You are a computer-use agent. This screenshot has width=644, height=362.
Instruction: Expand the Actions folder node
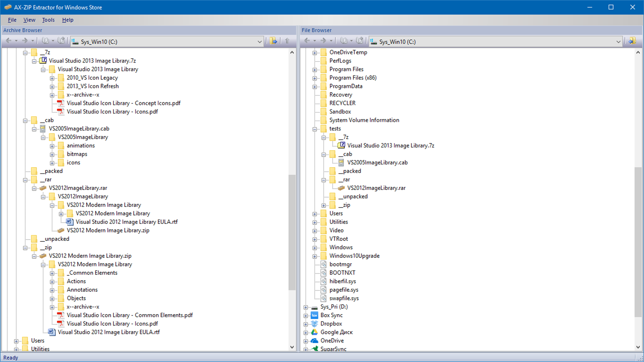(x=52, y=282)
